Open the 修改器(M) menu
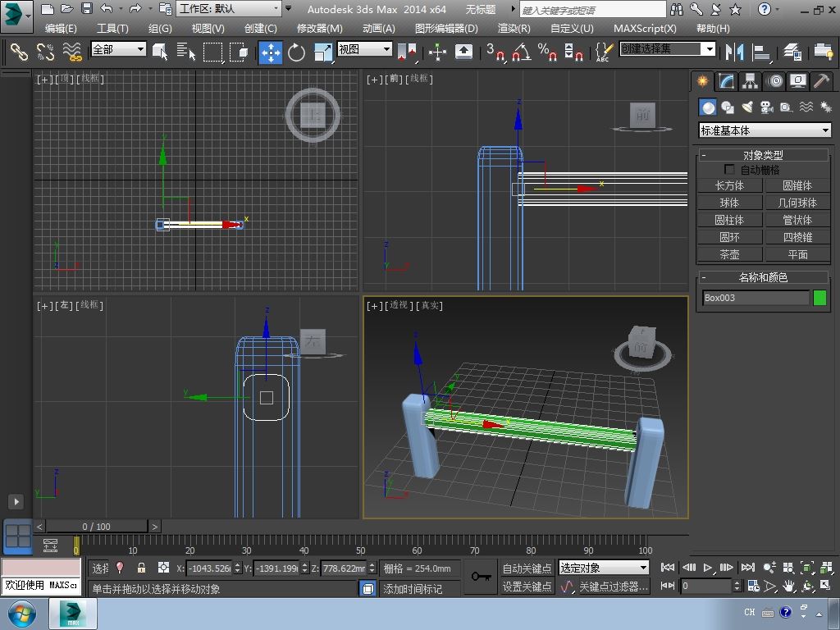Image resolution: width=840 pixels, height=630 pixels. [x=319, y=28]
